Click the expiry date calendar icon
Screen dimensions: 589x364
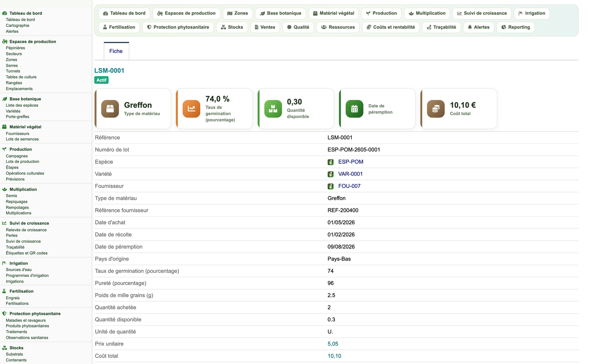tap(354, 109)
